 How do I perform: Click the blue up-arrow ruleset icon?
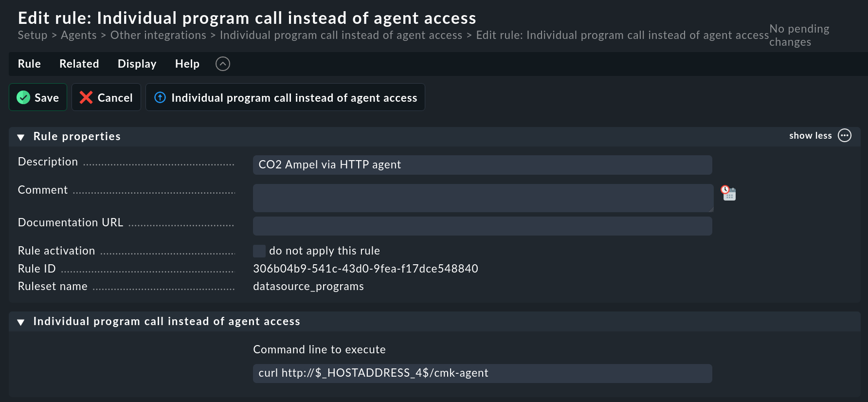[160, 97]
